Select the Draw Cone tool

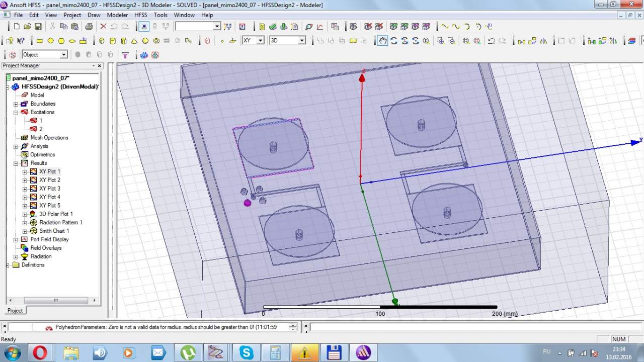(x=134, y=41)
